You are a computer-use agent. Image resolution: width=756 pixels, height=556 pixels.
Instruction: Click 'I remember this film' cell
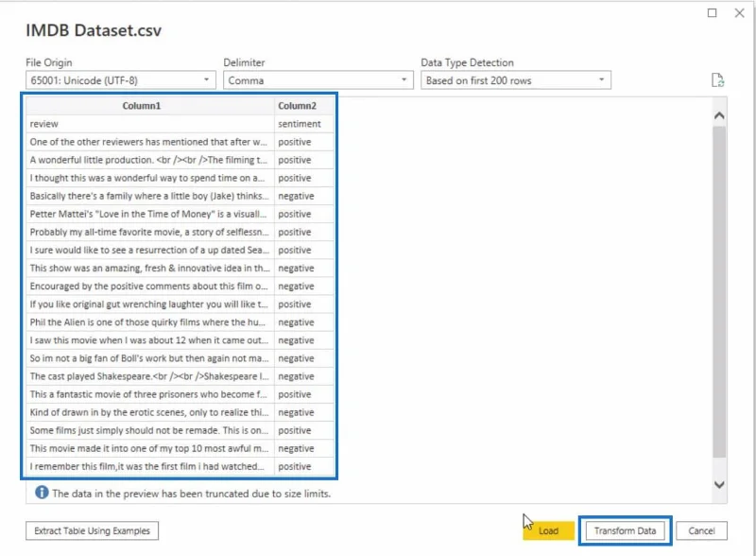(x=150, y=466)
